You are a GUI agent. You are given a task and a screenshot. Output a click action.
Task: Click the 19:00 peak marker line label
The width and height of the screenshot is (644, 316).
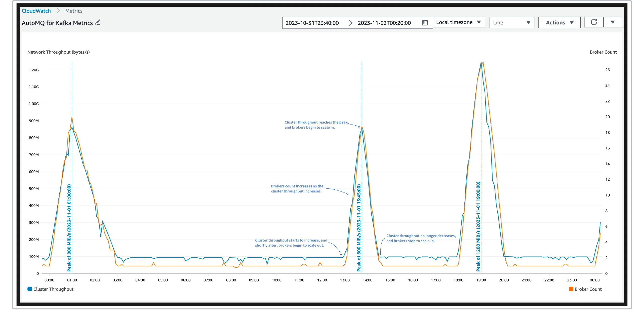[478, 226]
